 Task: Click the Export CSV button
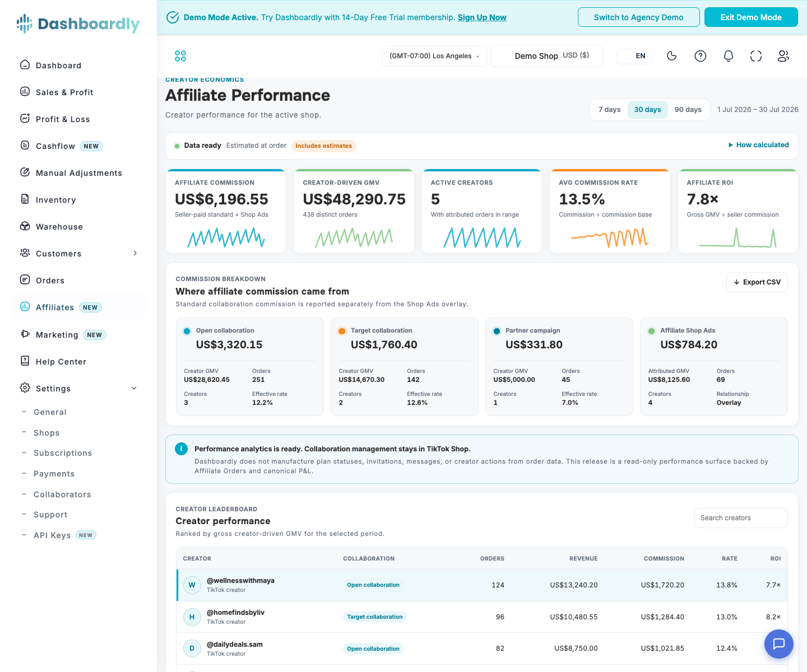(757, 282)
